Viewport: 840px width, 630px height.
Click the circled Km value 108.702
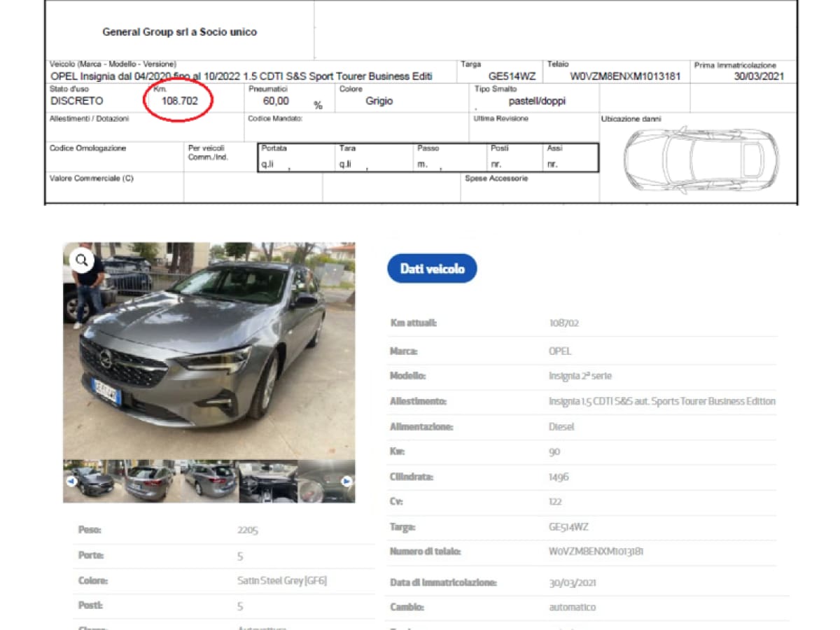point(179,101)
